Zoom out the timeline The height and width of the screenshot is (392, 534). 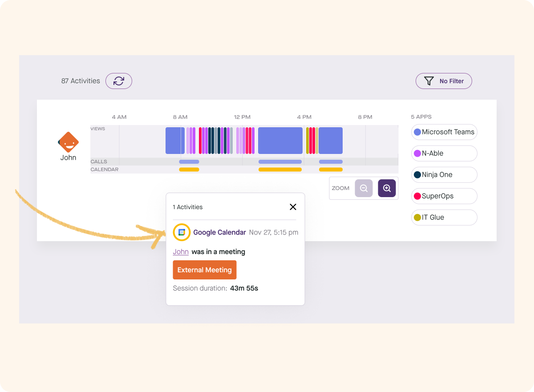click(x=364, y=188)
